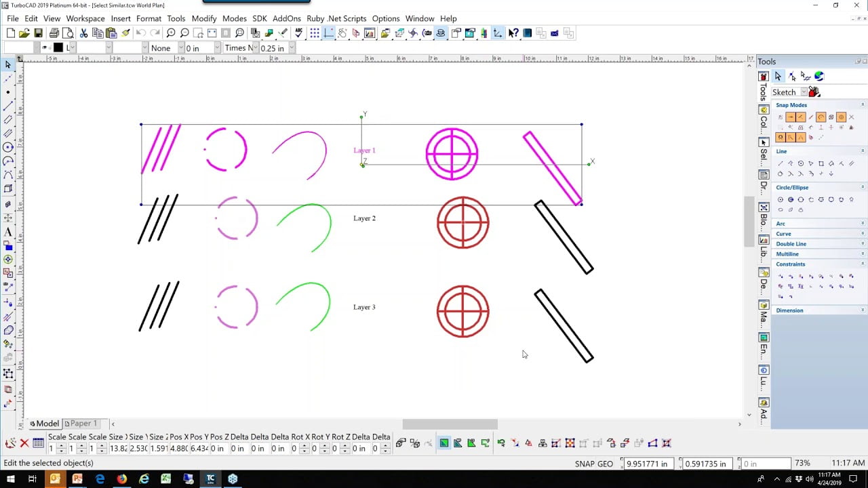The height and width of the screenshot is (488, 868).
Task: Save the drawing with the floppy icon
Action: [x=38, y=33]
